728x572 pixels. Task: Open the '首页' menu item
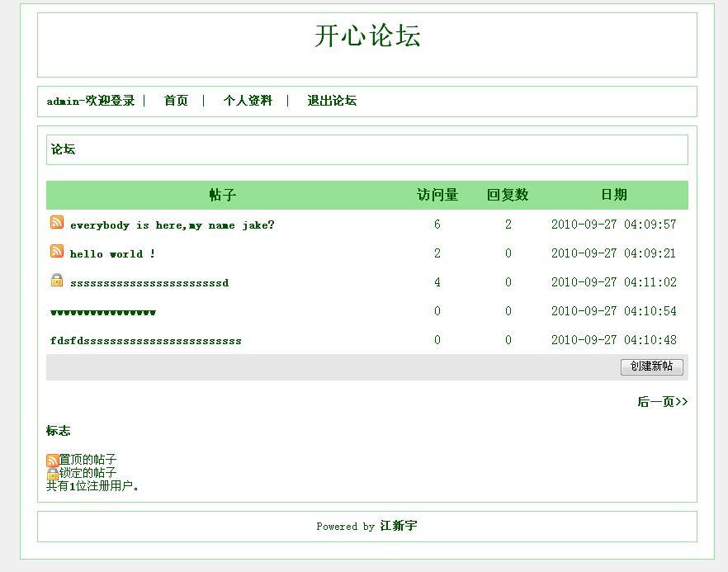click(x=176, y=100)
